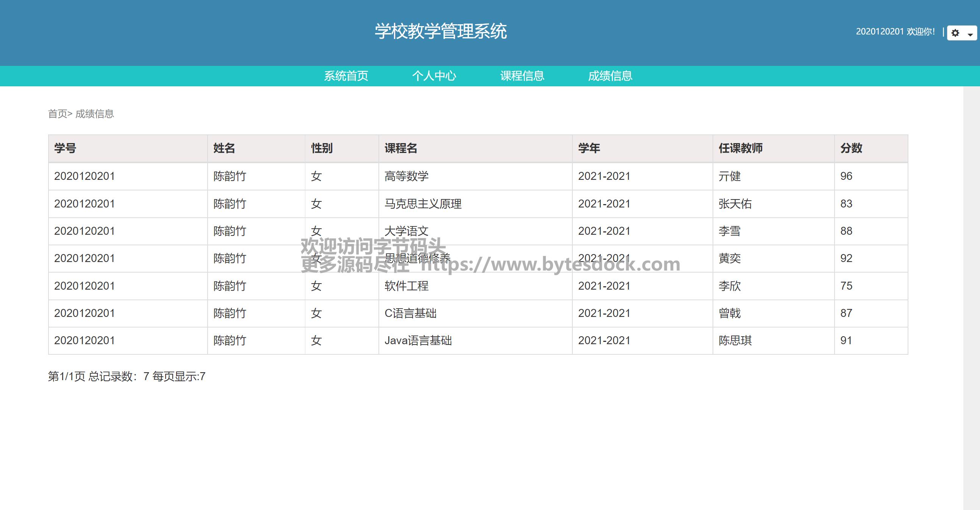
Task: Click the 学号 column header
Action: coord(65,148)
